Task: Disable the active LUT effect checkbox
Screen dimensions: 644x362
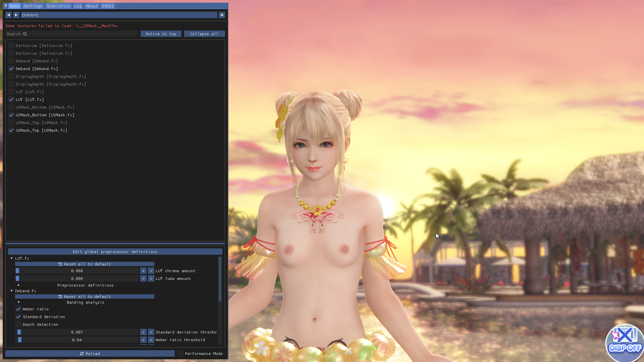Action: pos(11,100)
